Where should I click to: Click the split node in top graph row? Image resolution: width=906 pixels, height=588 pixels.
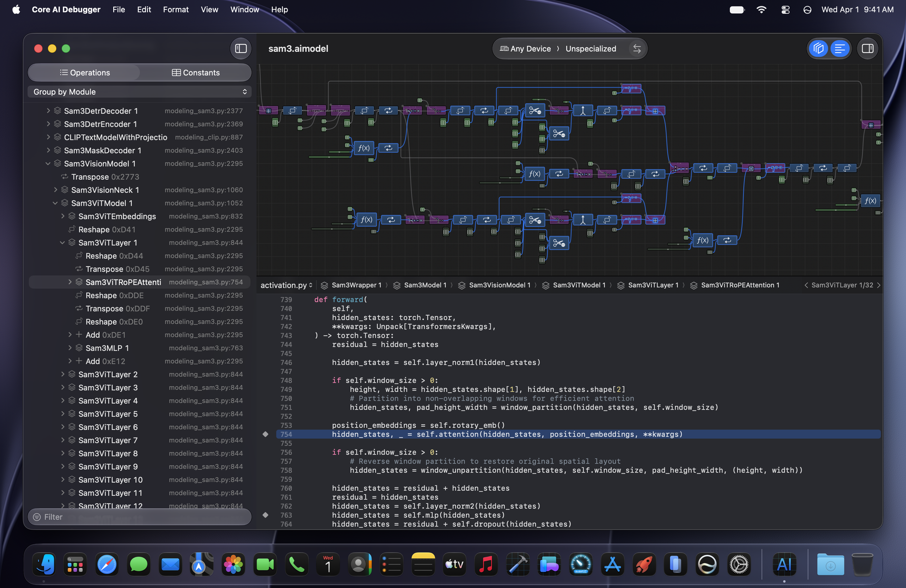pyautogui.click(x=583, y=110)
